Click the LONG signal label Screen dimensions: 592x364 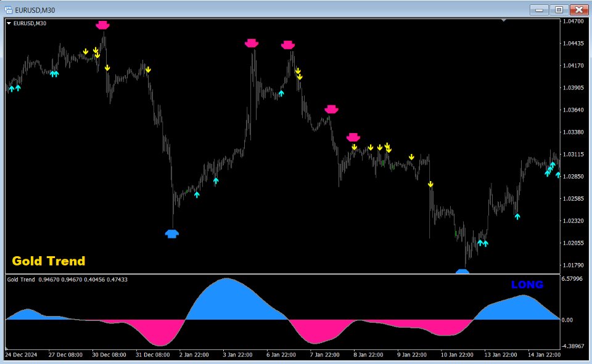coord(527,285)
